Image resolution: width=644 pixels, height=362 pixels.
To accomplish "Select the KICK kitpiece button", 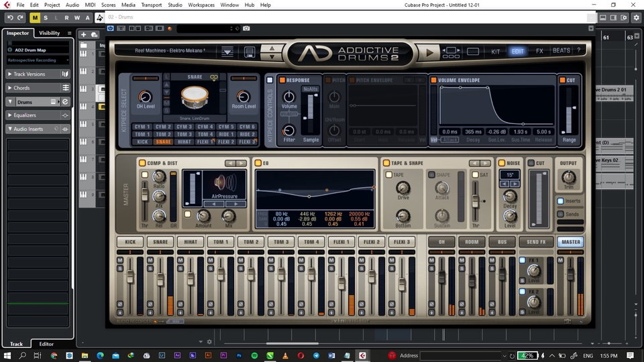I will click(x=142, y=141).
